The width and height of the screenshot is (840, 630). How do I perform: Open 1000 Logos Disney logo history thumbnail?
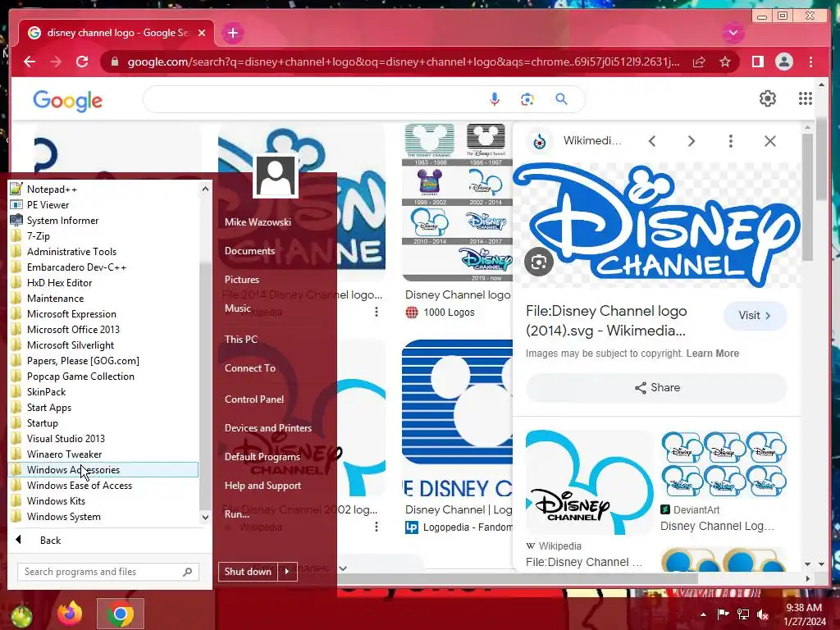tap(457, 203)
